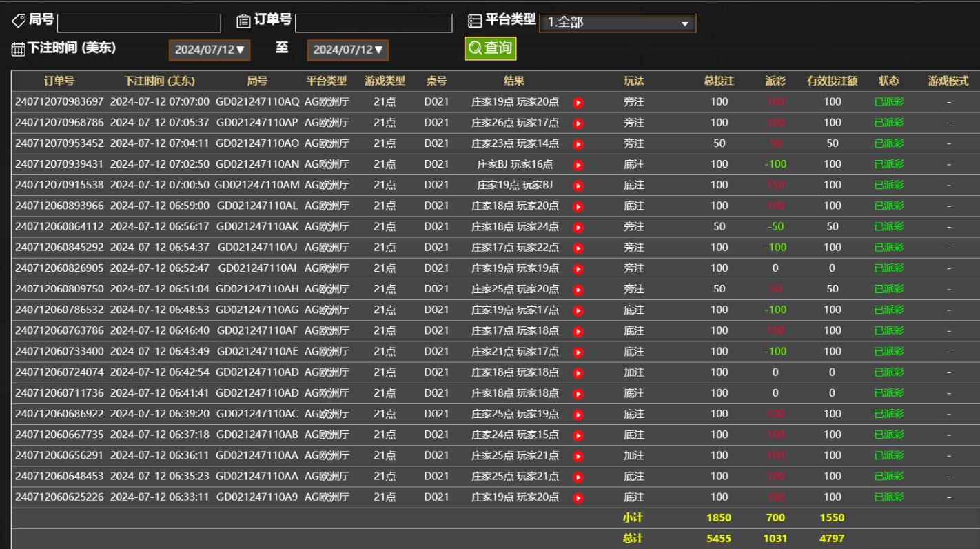The image size is (980, 549).
Task: Click the green 查询 search button
Action: 490,48
